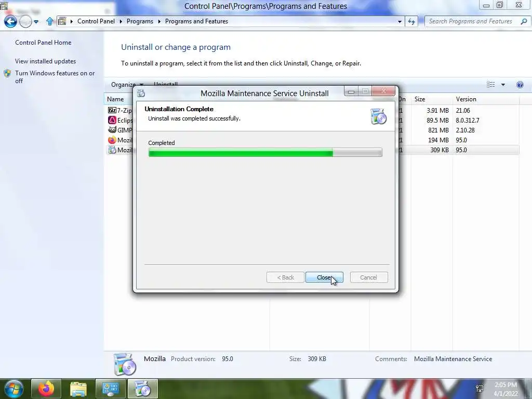The width and height of the screenshot is (532, 399).
Task: Select the Mozilla Maintenance Service row icon
Action: click(112, 150)
